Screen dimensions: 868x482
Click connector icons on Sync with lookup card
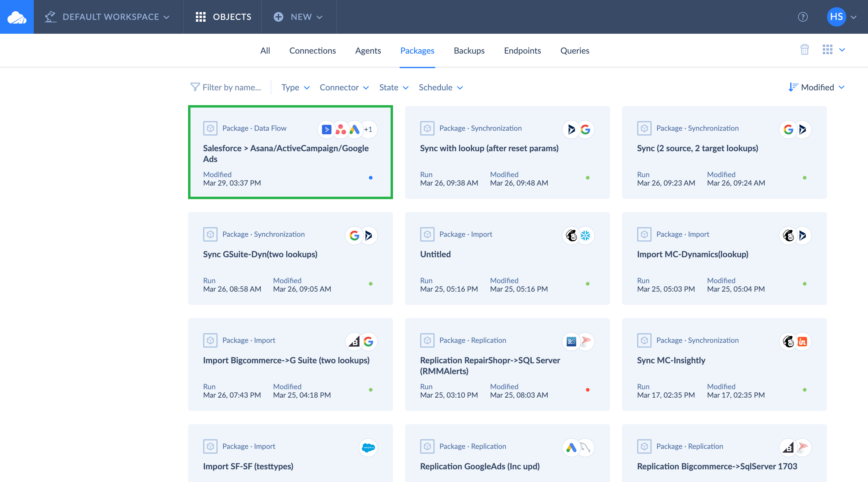click(x=578, y=129)
